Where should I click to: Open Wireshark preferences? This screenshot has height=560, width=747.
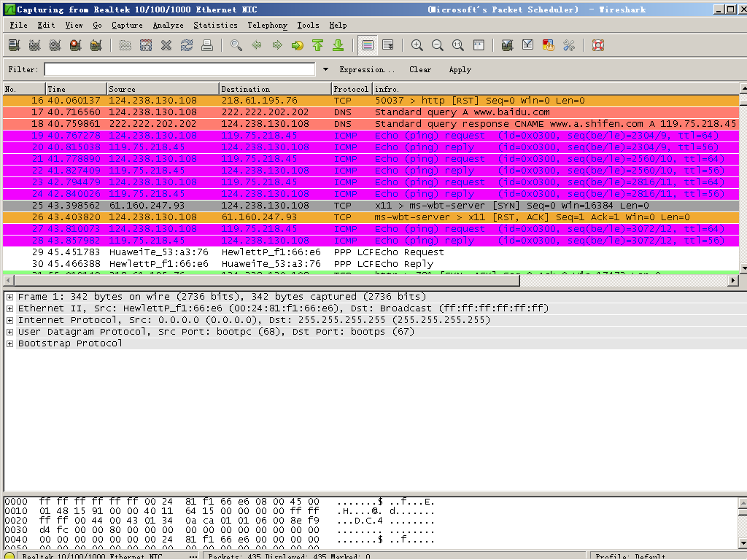569,45
